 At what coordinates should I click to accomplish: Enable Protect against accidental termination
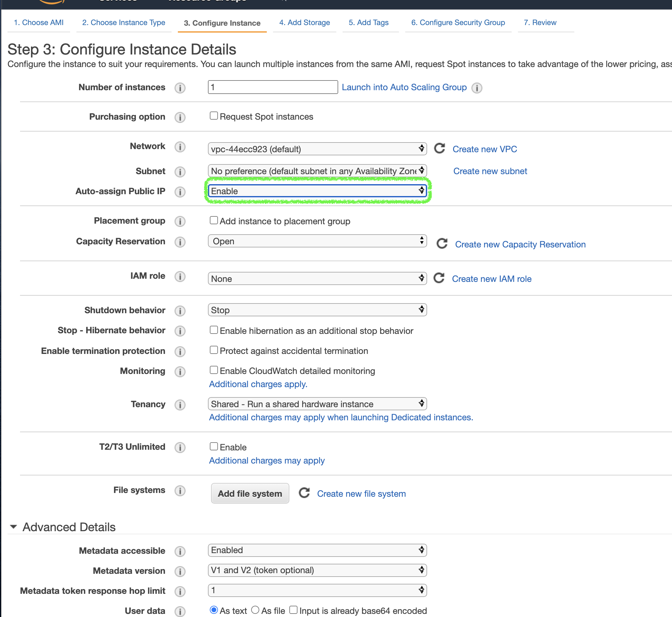[214, 350]
